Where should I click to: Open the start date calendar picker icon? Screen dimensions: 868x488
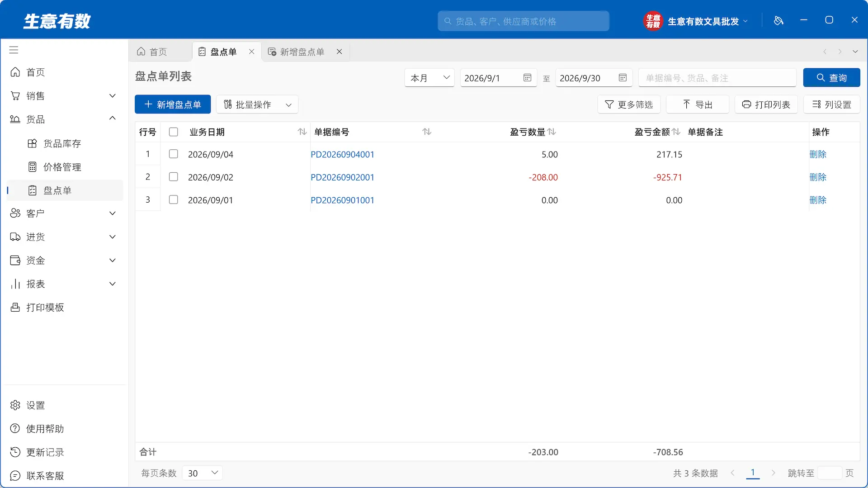(527, 78)
